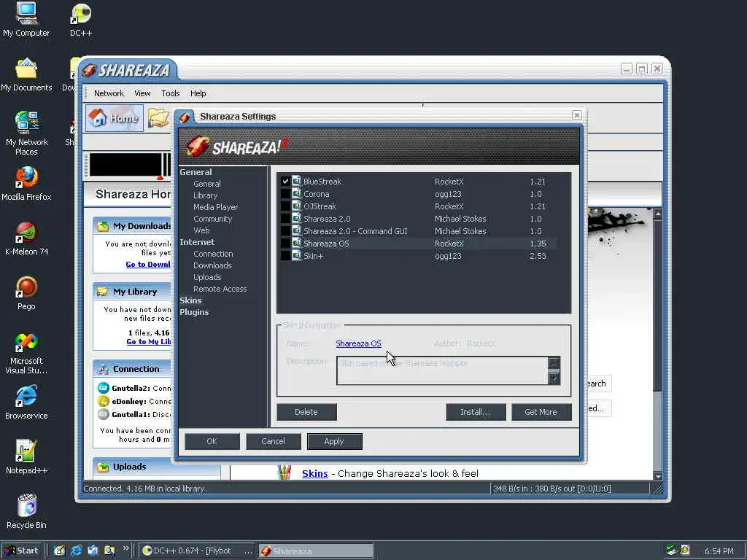The height and width of the screenshot is (560, 747).
Task: Open My Network Places icon
Action: tap(26, 133)
